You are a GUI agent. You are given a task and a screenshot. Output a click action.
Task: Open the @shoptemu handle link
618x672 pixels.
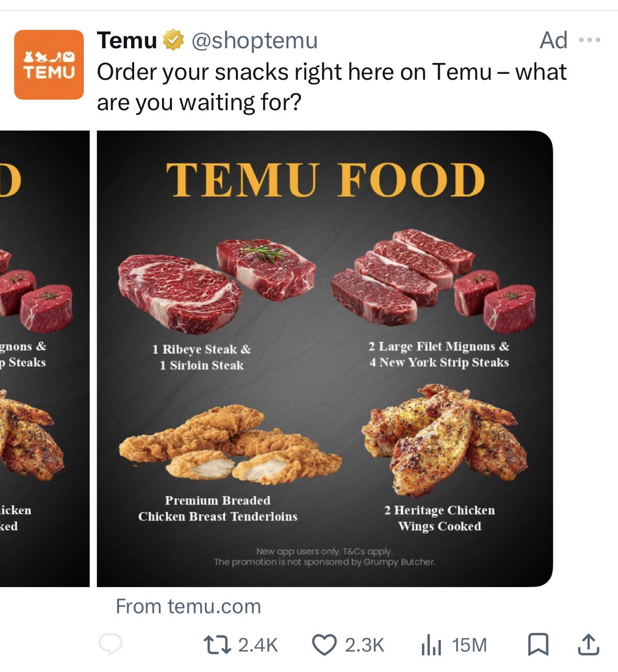pos(255,40)
